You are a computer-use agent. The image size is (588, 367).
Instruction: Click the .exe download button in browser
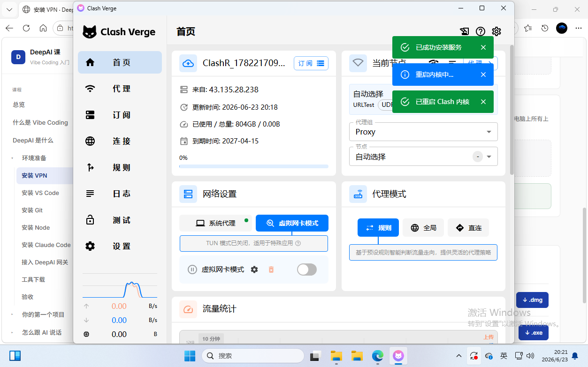point(533,333)
